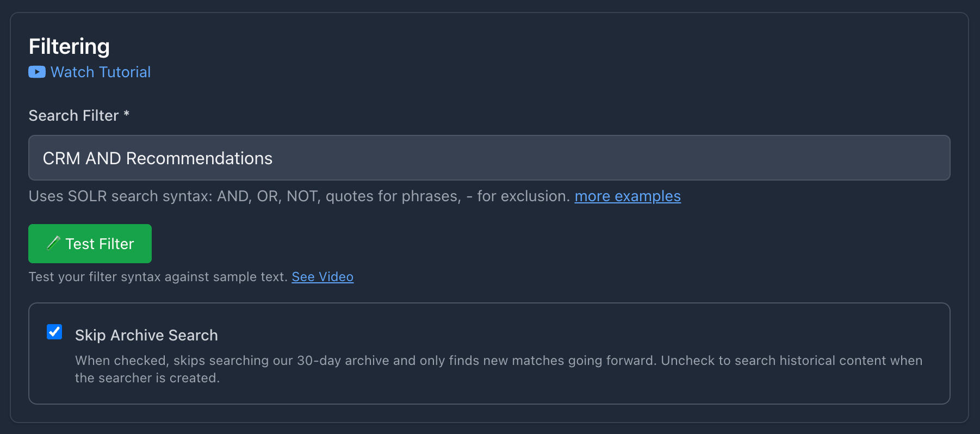Viewport: 980px width, 434px height.
Task: Click the Filtering section heading
Action: (x=69, y=47)
